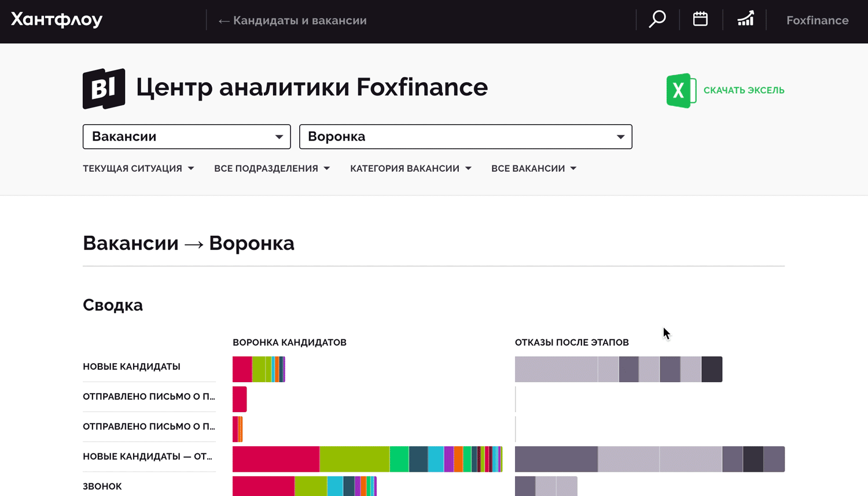Image resolution: width=868 pixels, height=496 pixels.
Task: Click the red segment in Звонок funnel bar
Action: 263,486
